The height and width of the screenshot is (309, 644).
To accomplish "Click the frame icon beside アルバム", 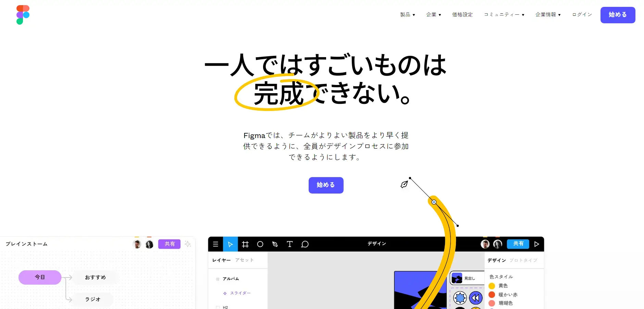I will 218,279.
